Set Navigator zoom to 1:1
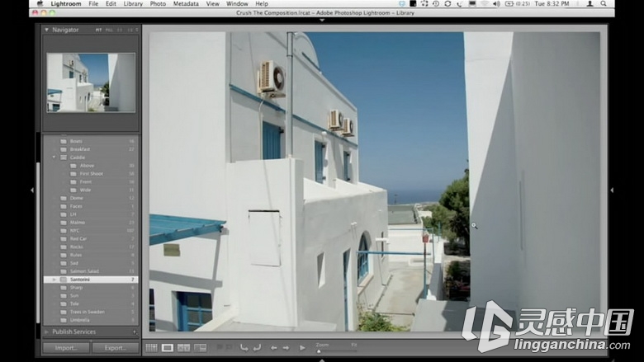This screenshot has height=362, width=644. click(120, 30)
